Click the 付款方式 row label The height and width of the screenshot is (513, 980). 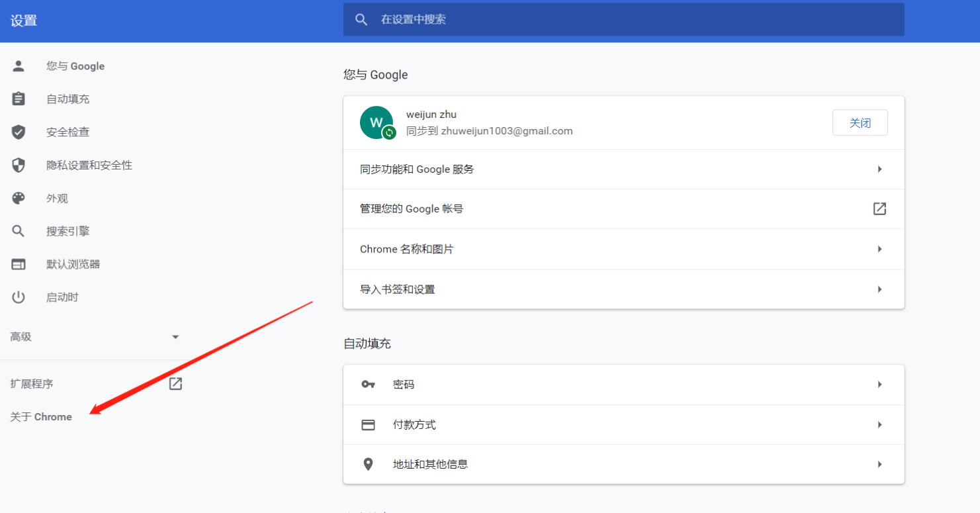414,424
